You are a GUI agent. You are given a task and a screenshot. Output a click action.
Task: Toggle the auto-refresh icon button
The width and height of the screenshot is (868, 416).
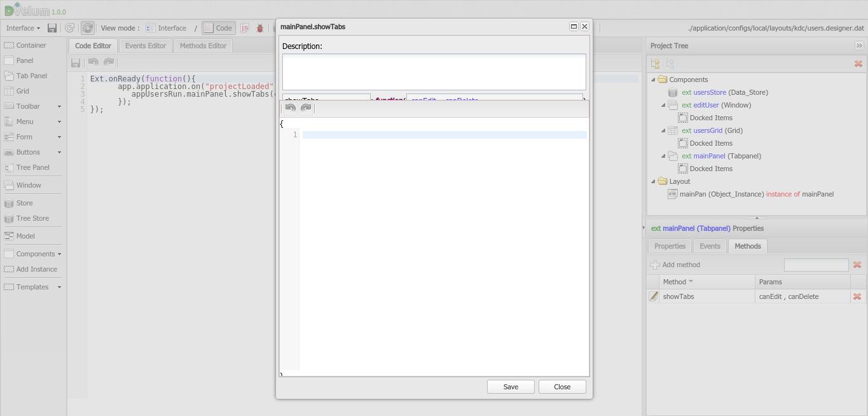(x=88, y=28)
